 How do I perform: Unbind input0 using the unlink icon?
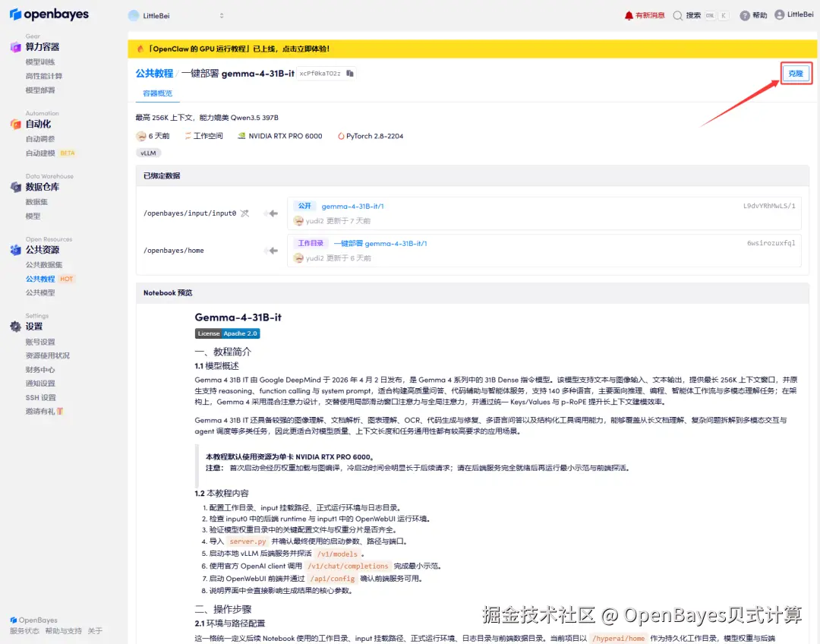[245, 213]
